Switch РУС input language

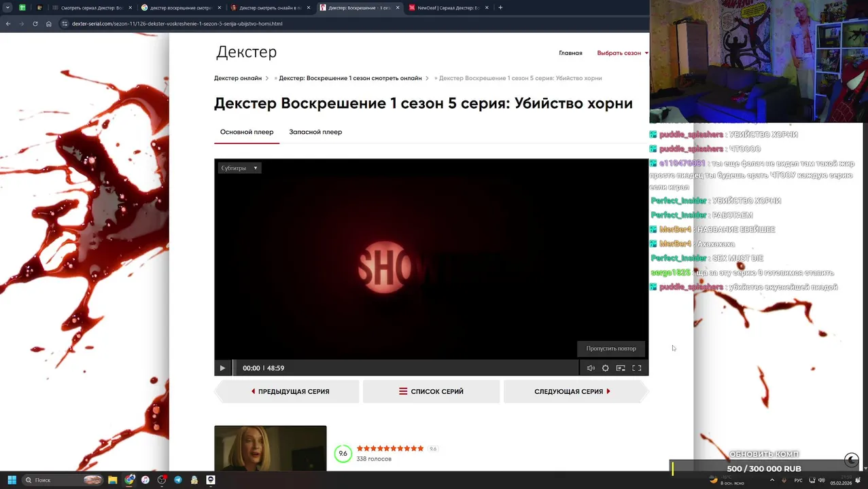[799, 480]
